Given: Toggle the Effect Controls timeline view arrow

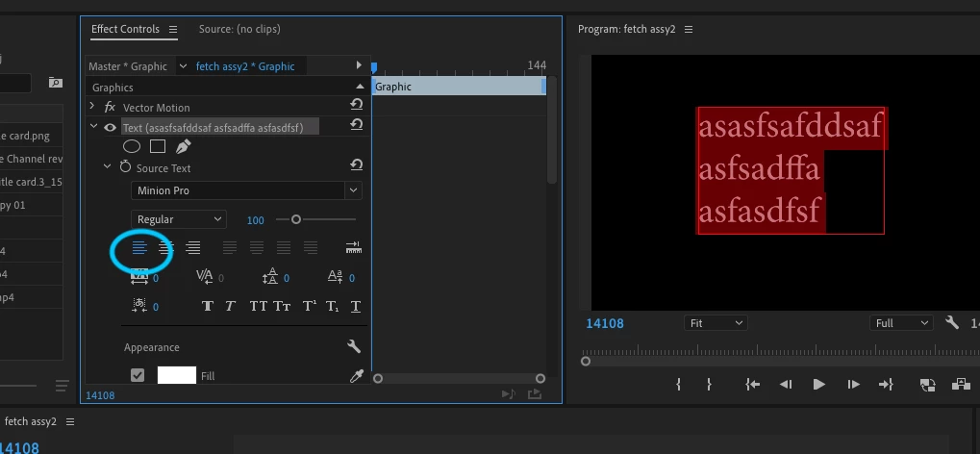Looking at the screenshot, I should pos(359,65).
